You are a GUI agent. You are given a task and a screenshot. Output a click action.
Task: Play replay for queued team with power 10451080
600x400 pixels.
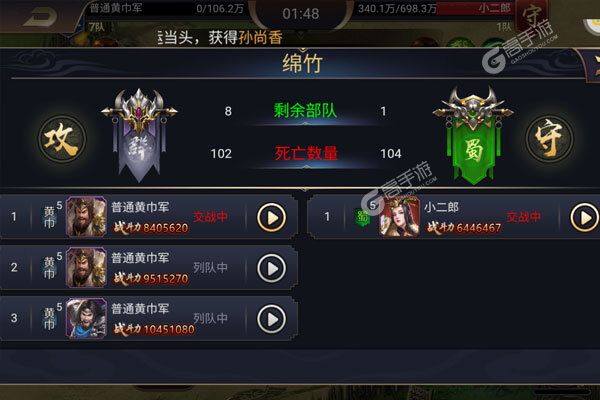271,319
